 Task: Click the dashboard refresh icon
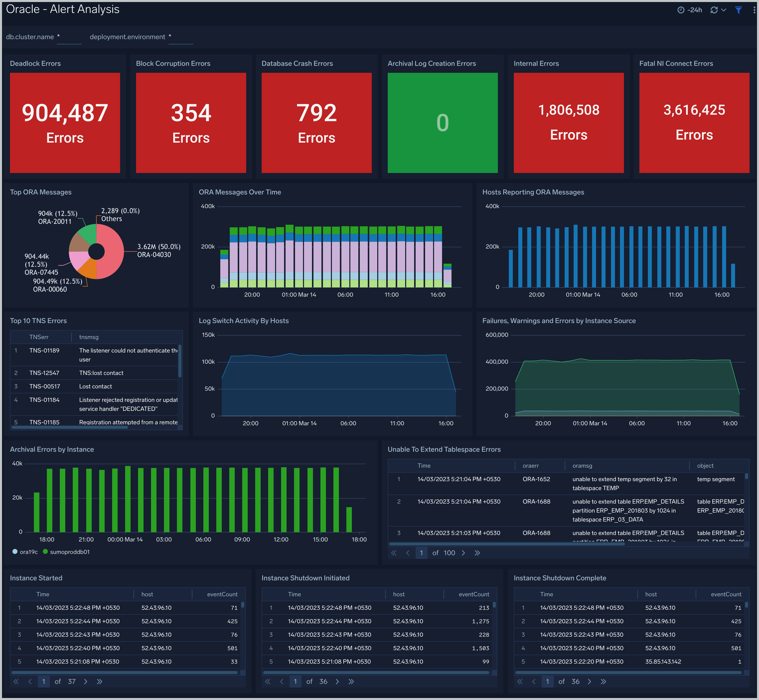click(x=714, y=10)
